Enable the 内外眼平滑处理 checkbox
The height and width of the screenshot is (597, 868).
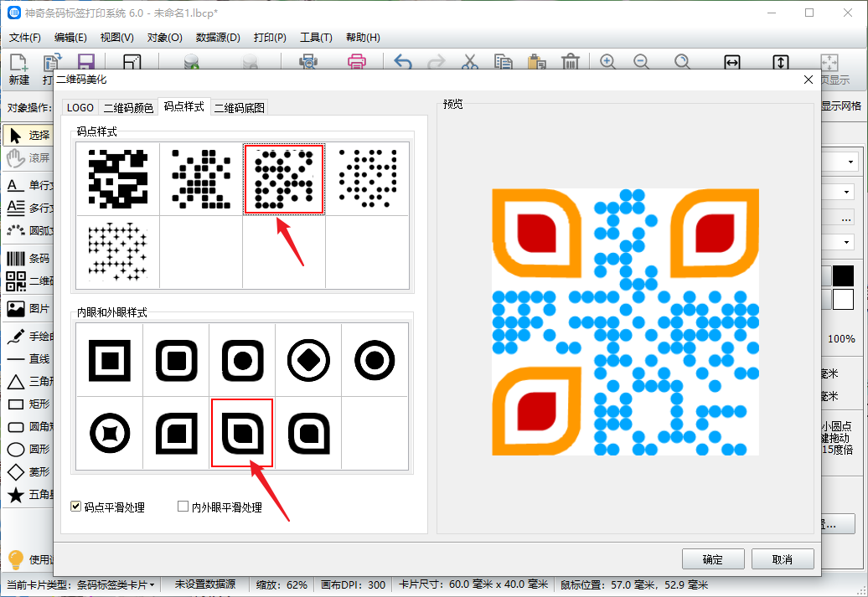[x=183, y=507]
